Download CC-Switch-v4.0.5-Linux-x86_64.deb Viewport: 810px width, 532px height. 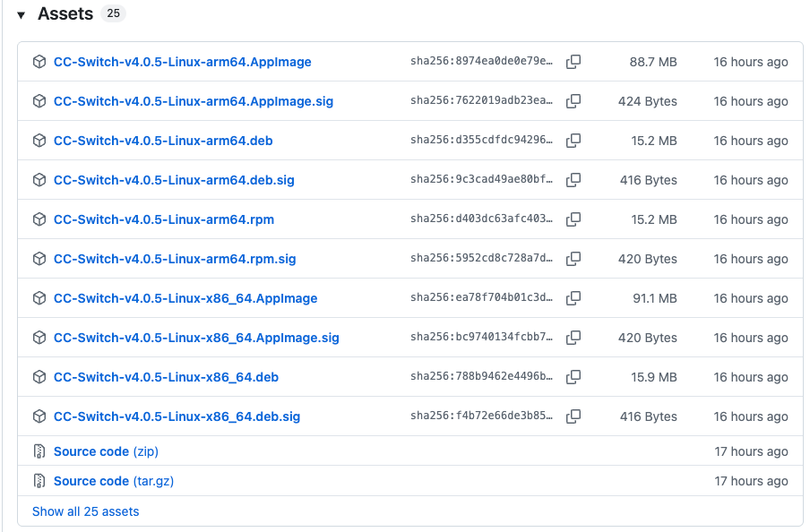pos(166,377)
